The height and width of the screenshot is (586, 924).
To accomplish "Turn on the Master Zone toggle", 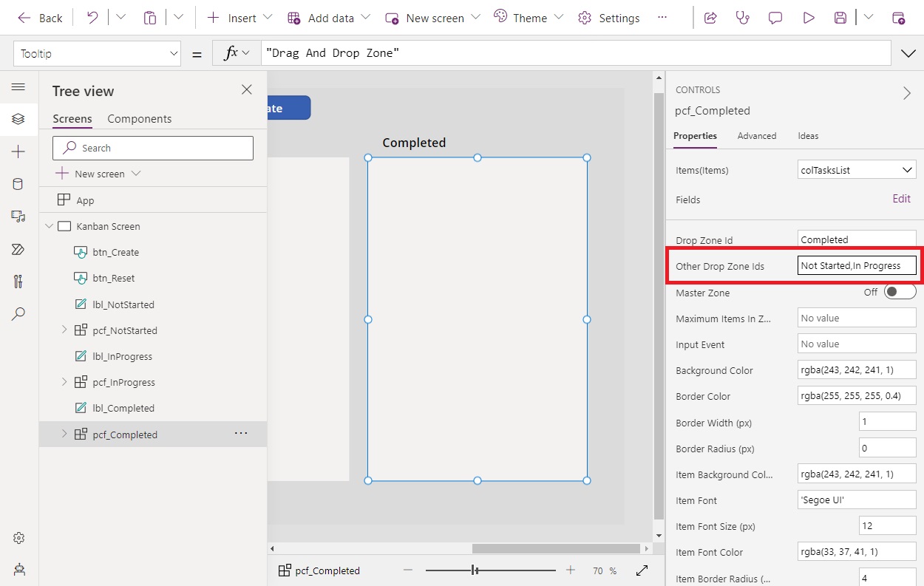I will tap(900, 292).
